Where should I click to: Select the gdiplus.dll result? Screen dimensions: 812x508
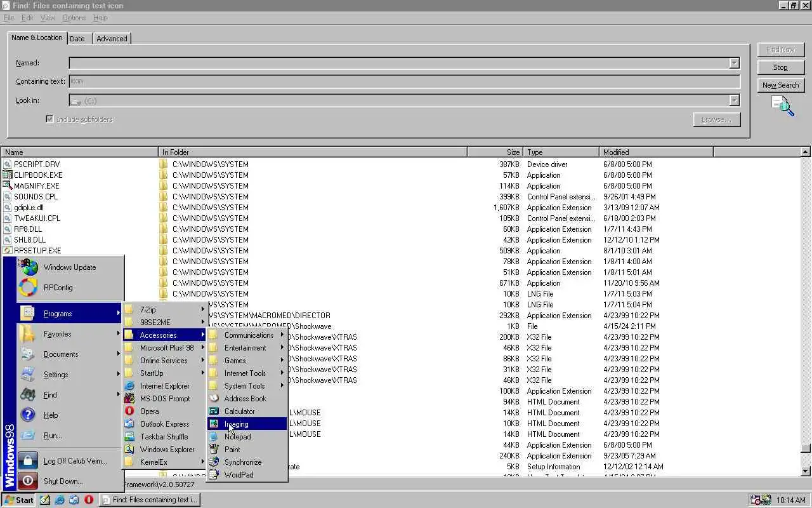pyautogui.click(x=29, y=208)
